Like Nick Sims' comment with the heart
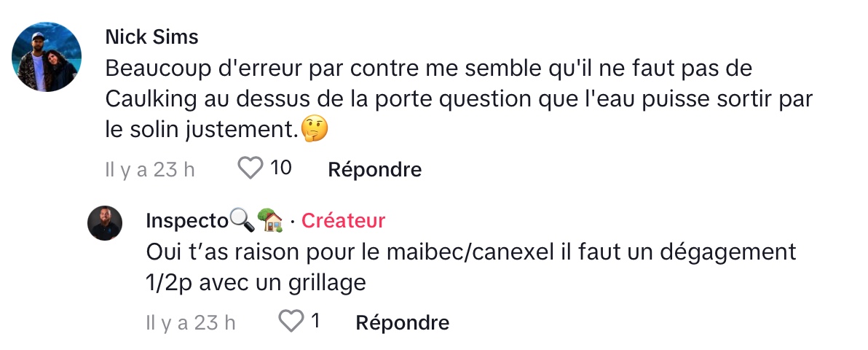 click(x=250, y=169)
